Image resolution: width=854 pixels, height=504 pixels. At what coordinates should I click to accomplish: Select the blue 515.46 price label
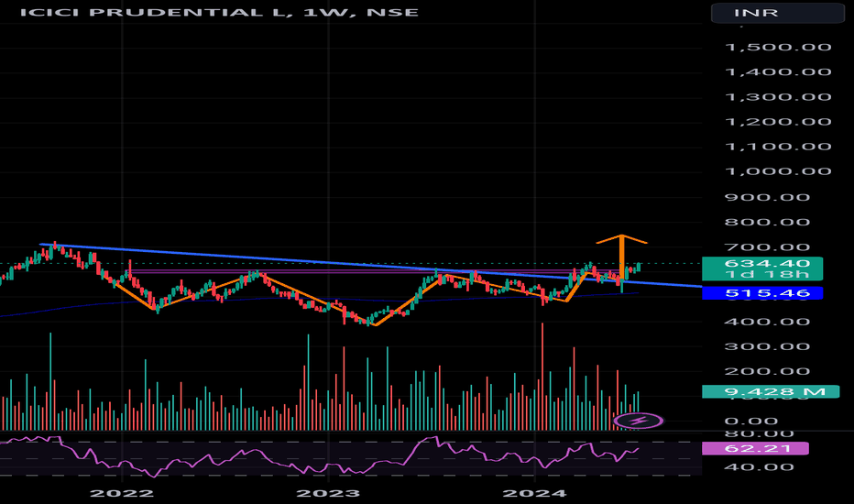[762, 293]
